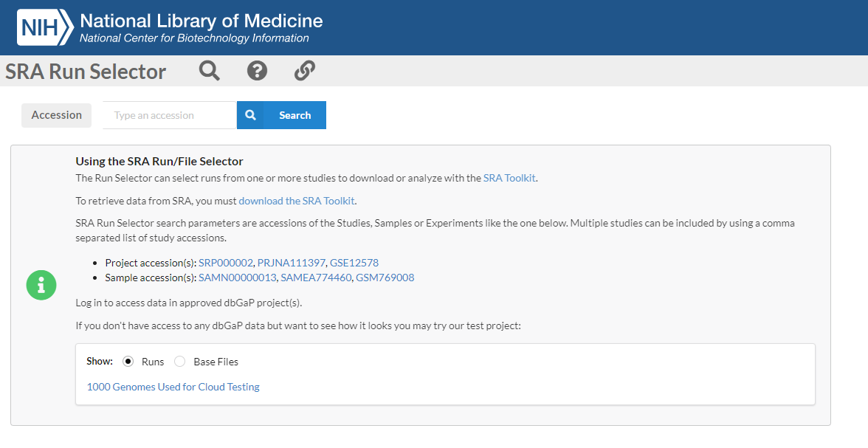Screen dimensions: 868x448
Task: Click magnifier icon on Search button
Action: (250, 115)
